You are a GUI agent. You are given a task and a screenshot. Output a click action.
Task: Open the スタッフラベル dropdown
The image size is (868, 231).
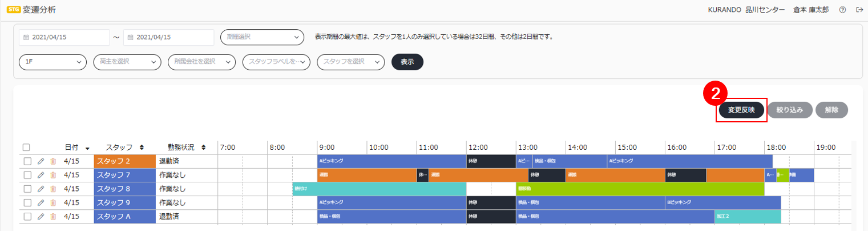point(276,62)
